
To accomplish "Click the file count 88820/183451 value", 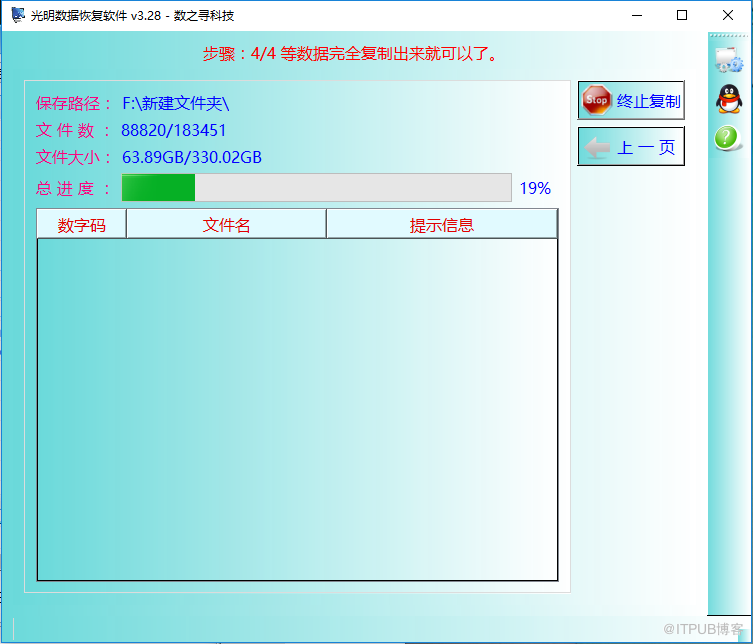I will [173, 130].
